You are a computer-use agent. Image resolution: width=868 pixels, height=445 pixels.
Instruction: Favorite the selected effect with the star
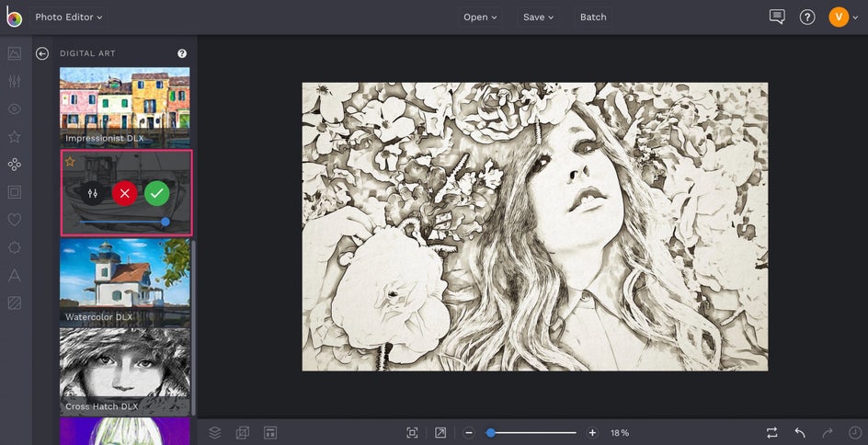[x=70, y=162]
